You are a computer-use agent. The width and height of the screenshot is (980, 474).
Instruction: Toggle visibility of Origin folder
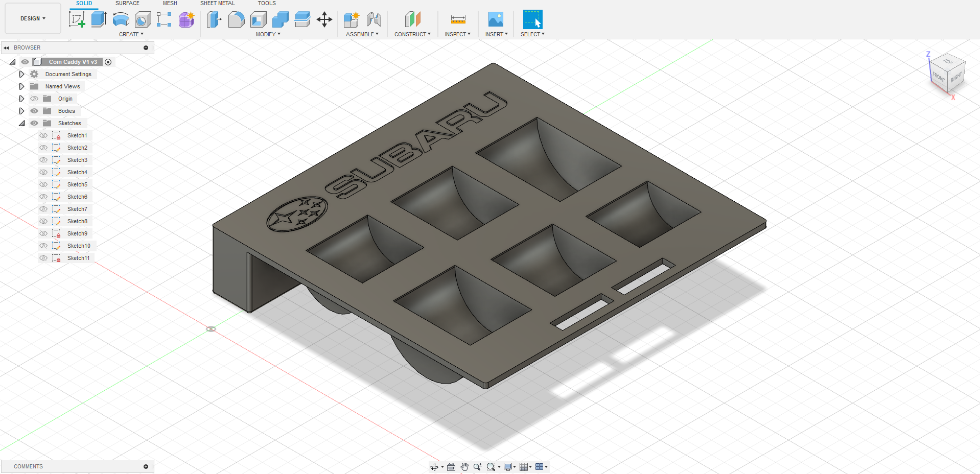34,99
